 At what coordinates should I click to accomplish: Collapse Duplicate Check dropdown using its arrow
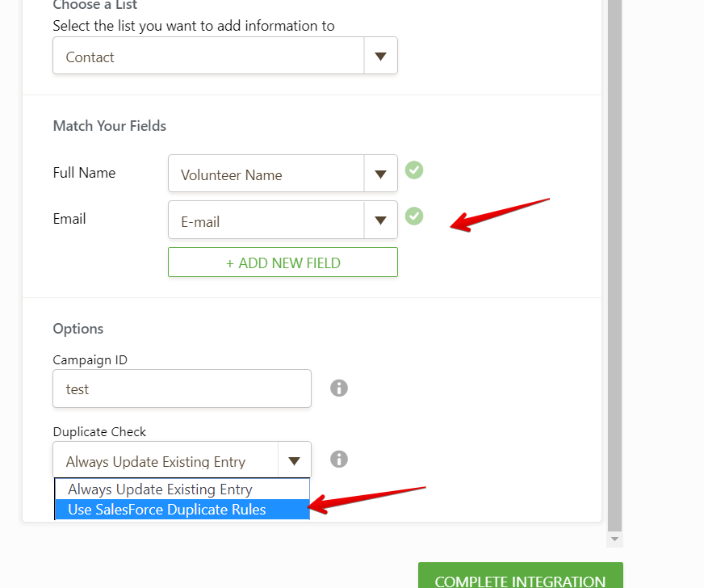tap(294, 461)
